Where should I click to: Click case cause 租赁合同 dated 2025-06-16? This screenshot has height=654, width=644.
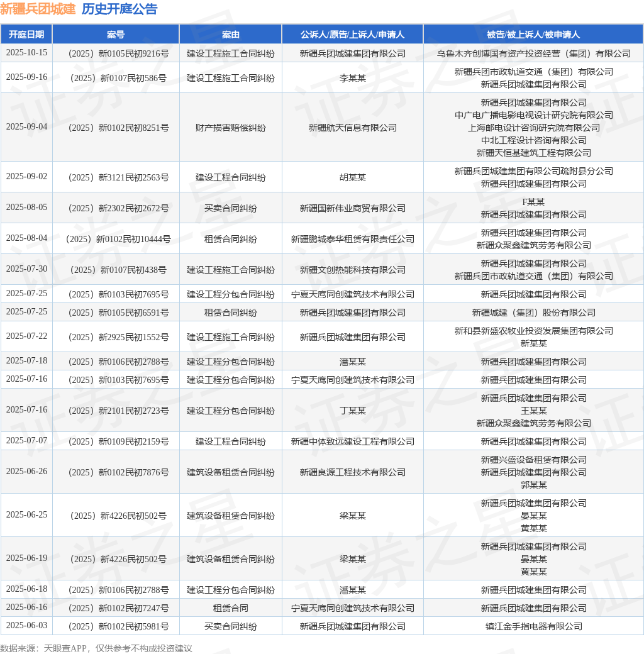[x=231, y=609]
